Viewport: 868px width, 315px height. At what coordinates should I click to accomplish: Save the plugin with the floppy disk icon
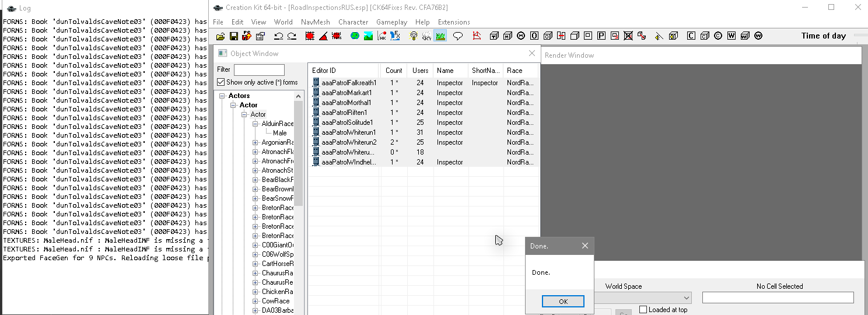[x=233, y=36]
